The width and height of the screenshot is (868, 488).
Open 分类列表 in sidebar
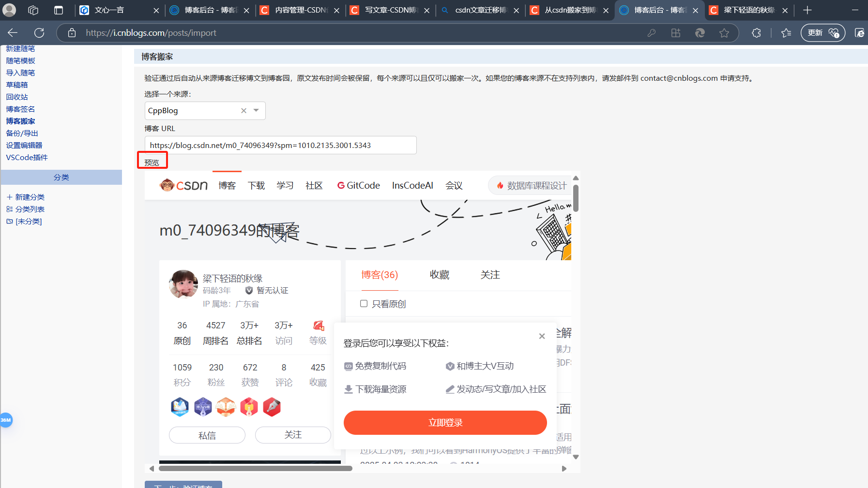point(26,209)
